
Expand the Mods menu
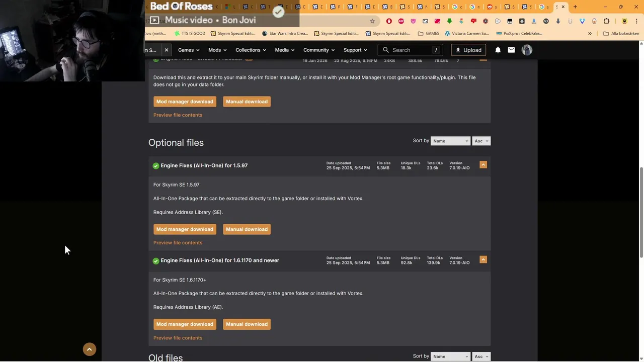pos(217,50)
